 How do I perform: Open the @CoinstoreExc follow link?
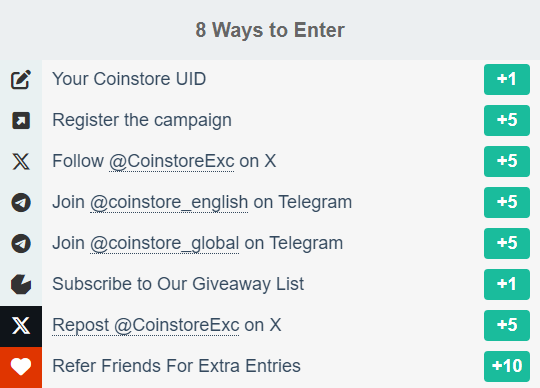click(x=172, y=161)
